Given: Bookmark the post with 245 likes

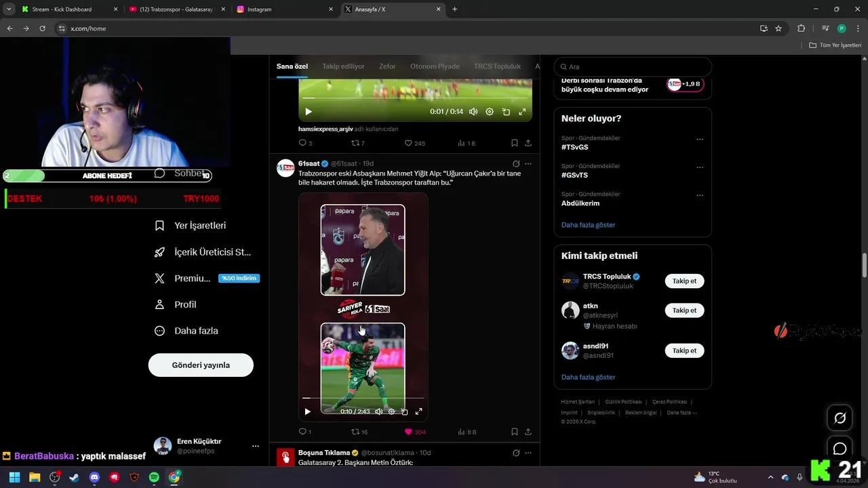Looking at the screenshot, I should click(x=515, y=143).
